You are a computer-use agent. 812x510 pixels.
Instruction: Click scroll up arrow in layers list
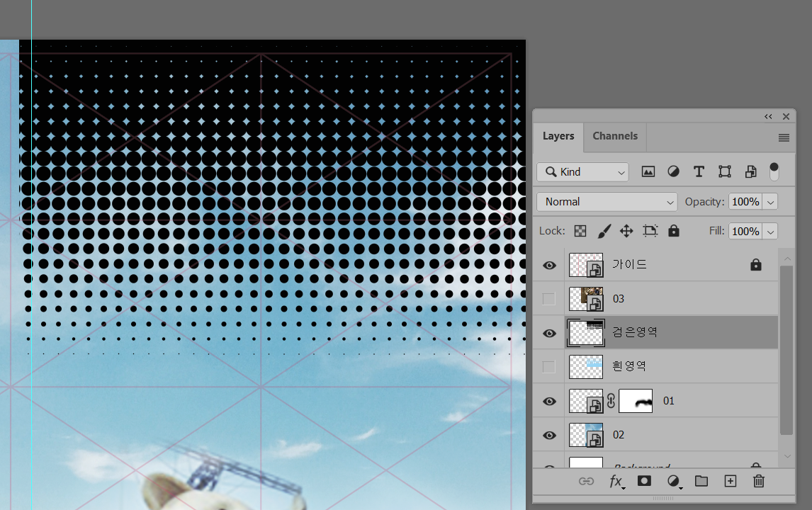(787, 259)
